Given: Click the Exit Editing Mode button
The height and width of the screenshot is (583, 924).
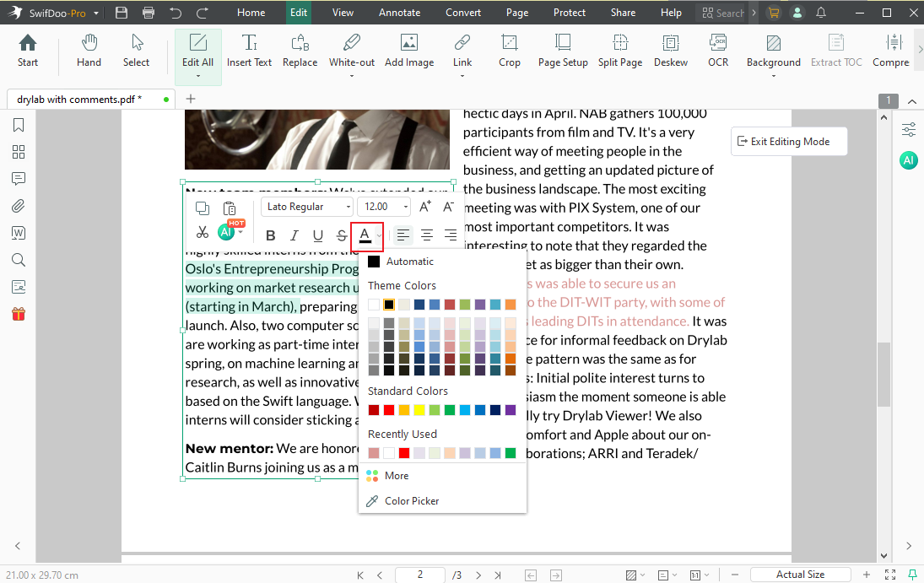Looking at the screenshot, I should [x=788, y=141].
